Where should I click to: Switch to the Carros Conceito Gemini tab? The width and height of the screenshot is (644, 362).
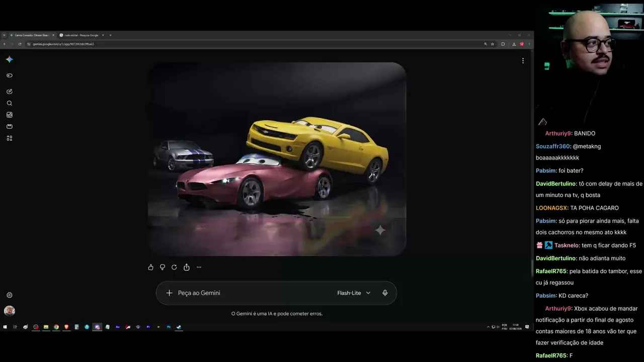[x=32, y=35]
